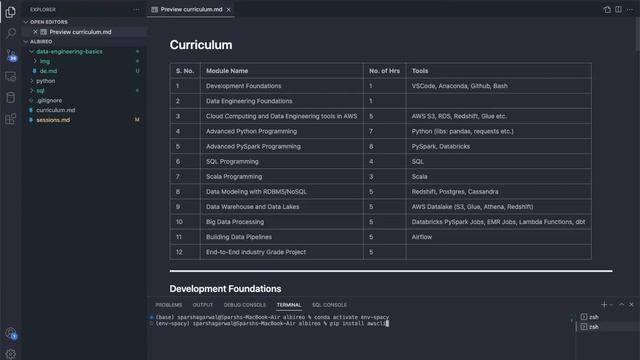Split the editor to the right

[618, 9]
